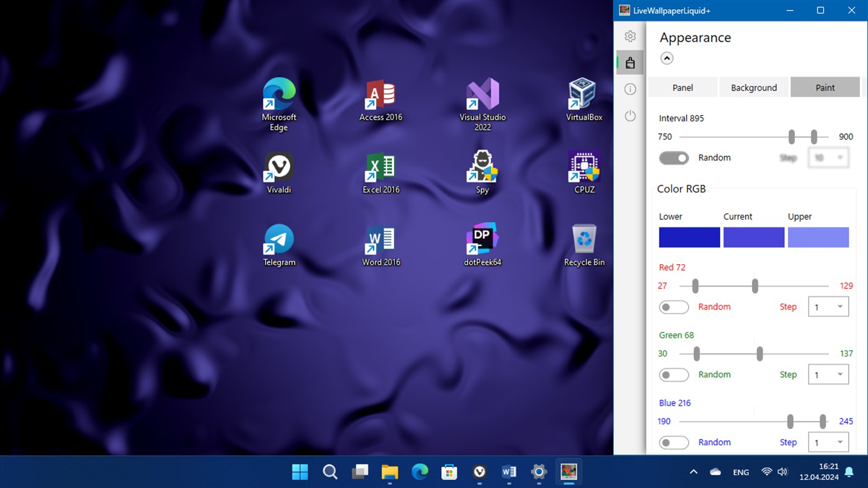The image size is (868, 488).
Task: Click the Current color swatch
Action: 753,237
